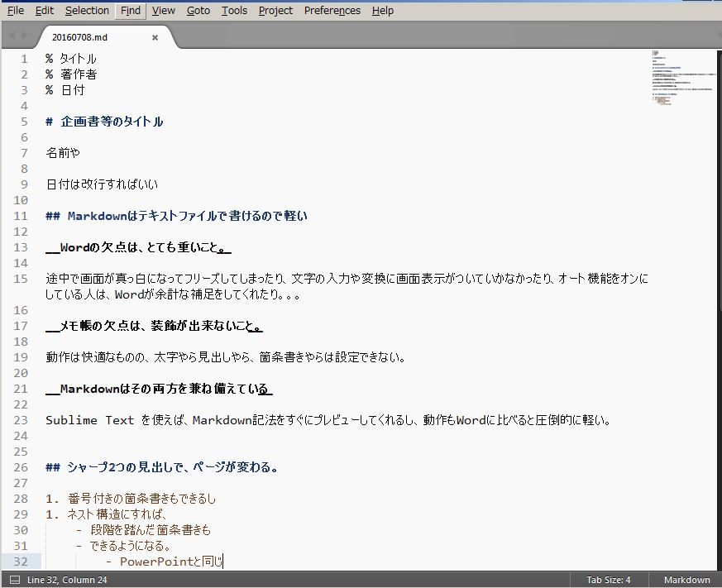Open the File menu

coord(16,10)
